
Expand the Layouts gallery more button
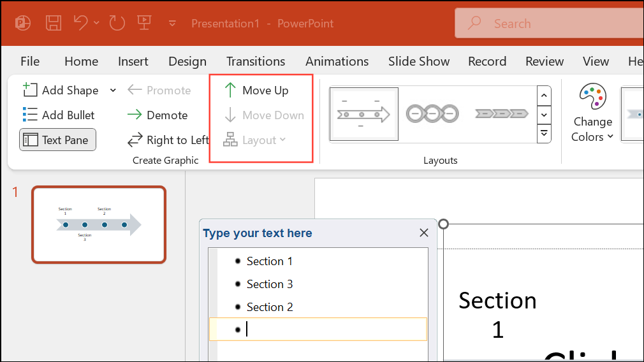544,133
